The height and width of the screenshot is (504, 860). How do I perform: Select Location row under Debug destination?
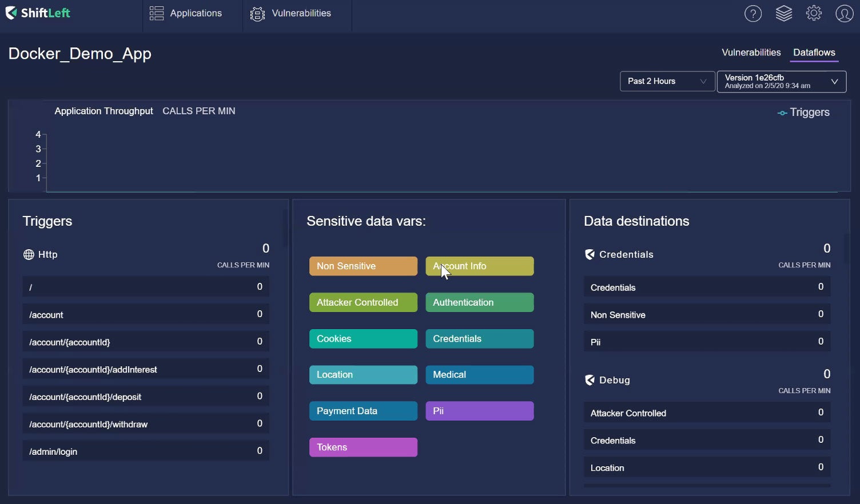(707, 467)
